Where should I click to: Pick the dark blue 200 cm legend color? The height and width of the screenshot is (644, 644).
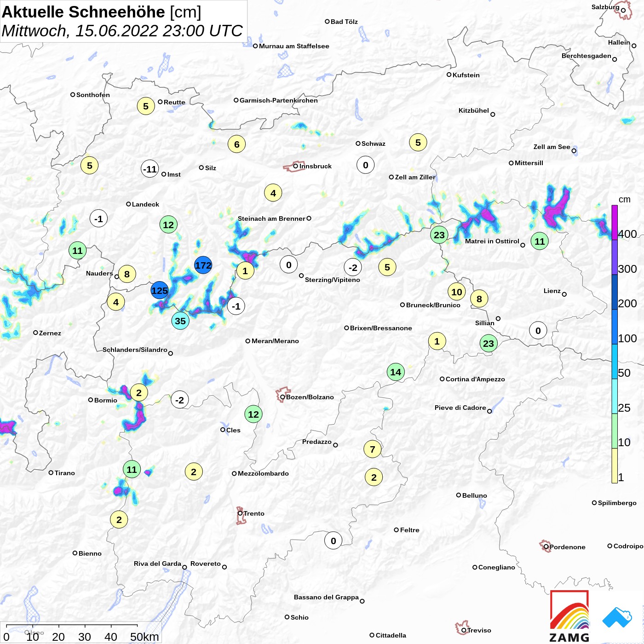tap(615, 292)
